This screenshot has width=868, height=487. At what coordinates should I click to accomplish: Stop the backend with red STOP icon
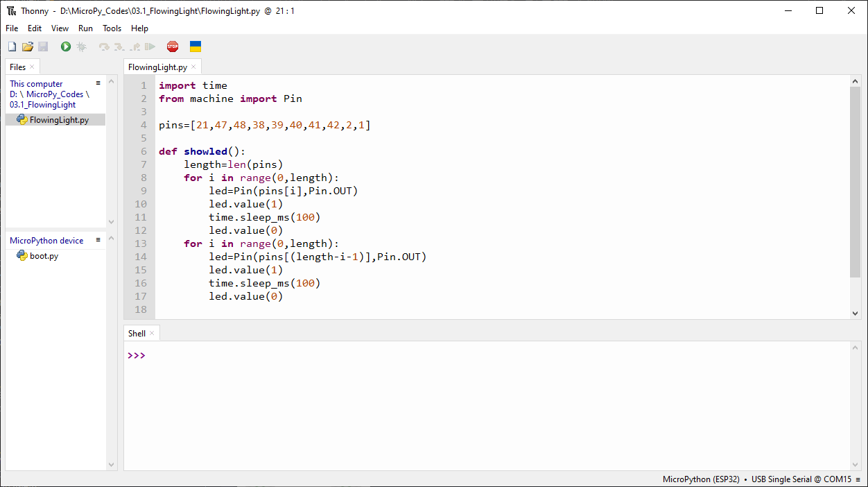pyautogui.click(x=173, y=46)
